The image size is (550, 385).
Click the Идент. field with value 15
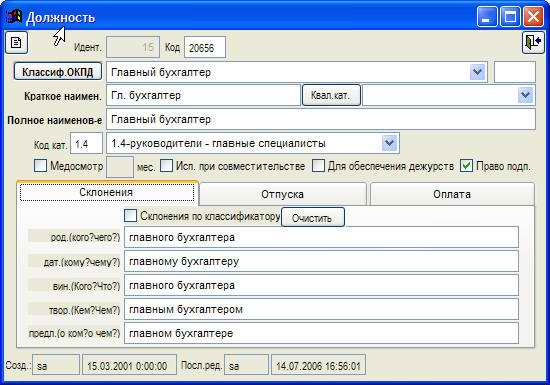(x=133, y=47)
